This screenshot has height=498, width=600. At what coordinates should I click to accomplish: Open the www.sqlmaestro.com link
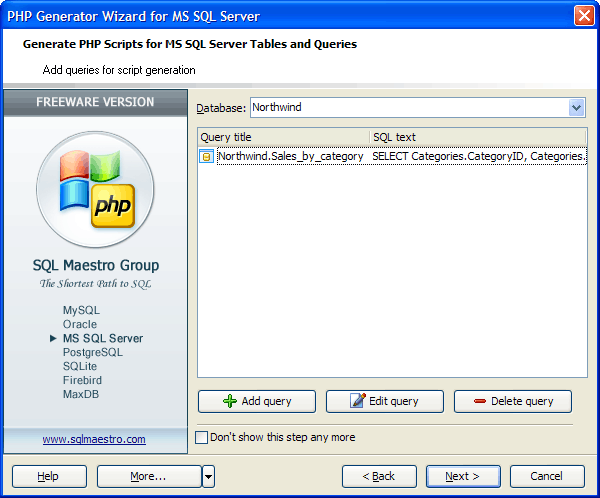click(94, 439)
